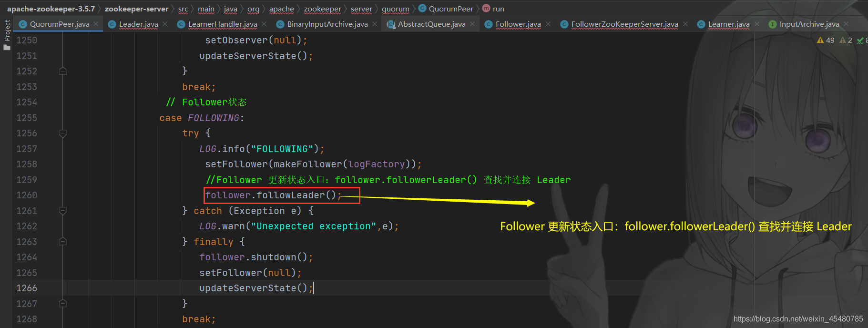
Task: Click setFollower(null) on line 1265
Action: 250,273
